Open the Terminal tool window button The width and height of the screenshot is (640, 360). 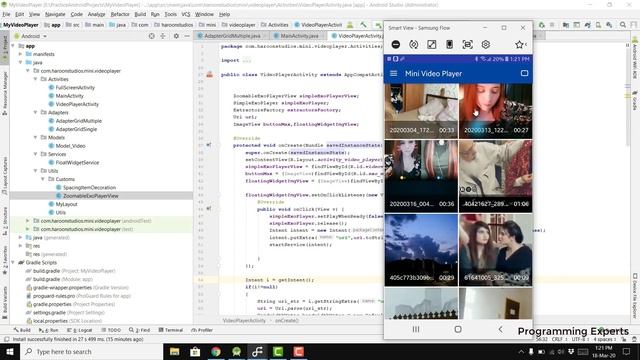(x=170, y=330)
